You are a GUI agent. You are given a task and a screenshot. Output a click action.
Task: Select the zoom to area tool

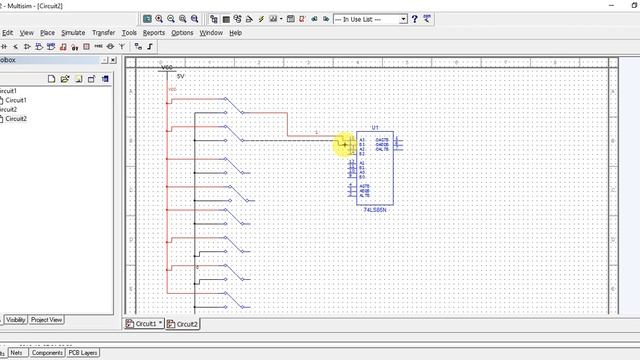[183, 19]
